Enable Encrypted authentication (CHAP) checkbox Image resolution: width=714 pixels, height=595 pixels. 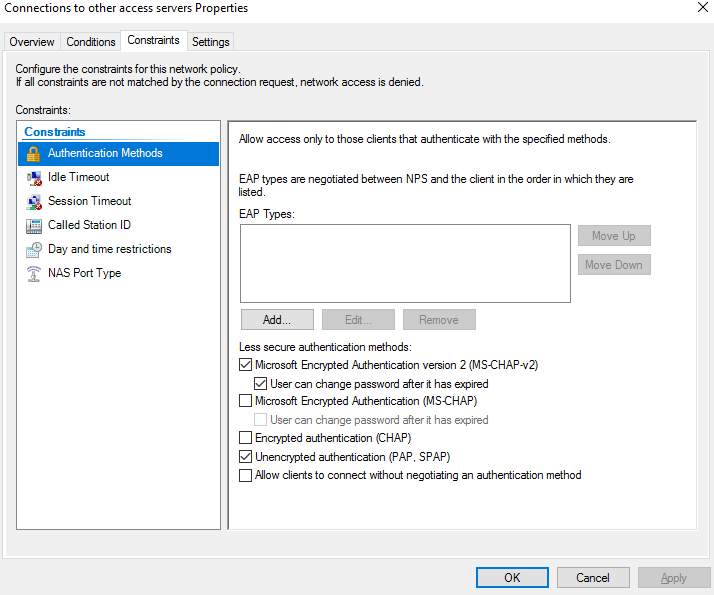246,438
